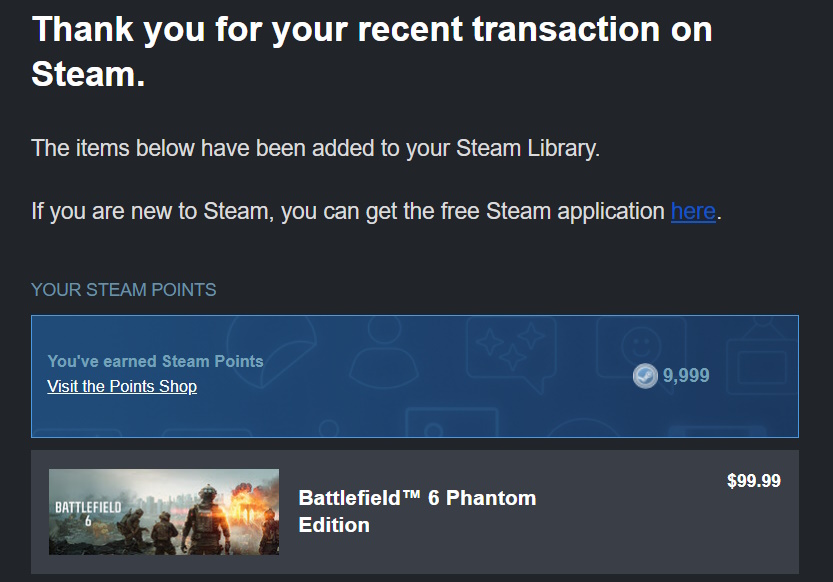The image size is (833, 582).
Task: Open the Battlefield 6 game thumbnail
Action: coord(164,511)
